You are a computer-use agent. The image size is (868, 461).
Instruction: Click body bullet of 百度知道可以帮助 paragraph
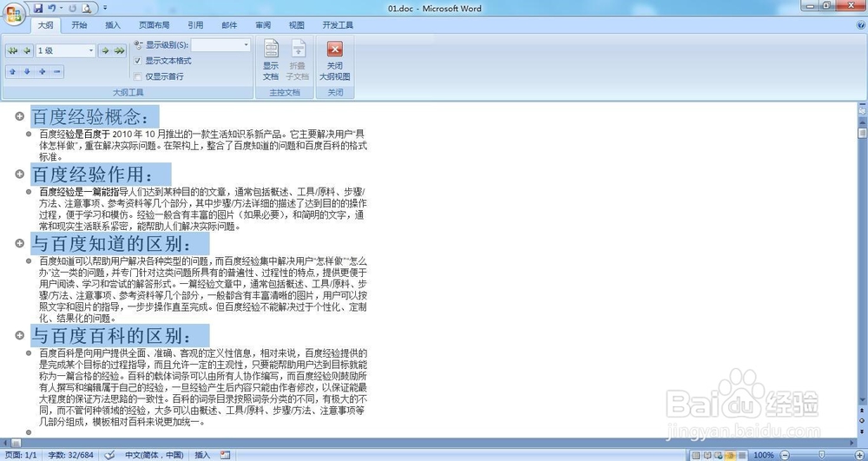coord(29,260)
